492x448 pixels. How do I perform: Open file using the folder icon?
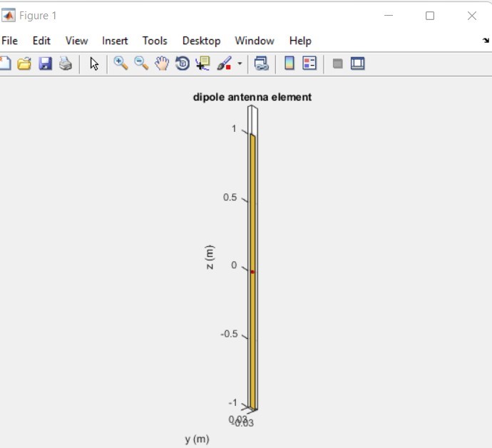coord(25,63)
